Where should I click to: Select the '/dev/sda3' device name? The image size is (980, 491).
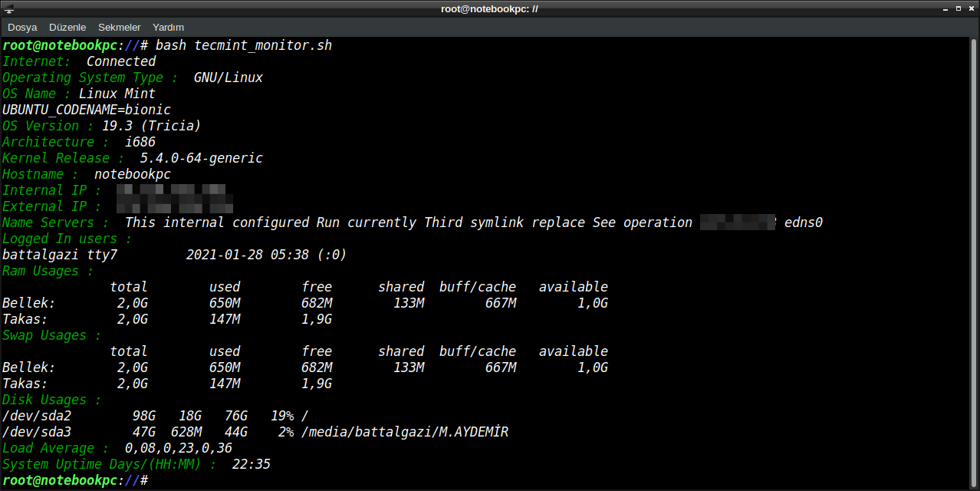(x=37, y=432)
